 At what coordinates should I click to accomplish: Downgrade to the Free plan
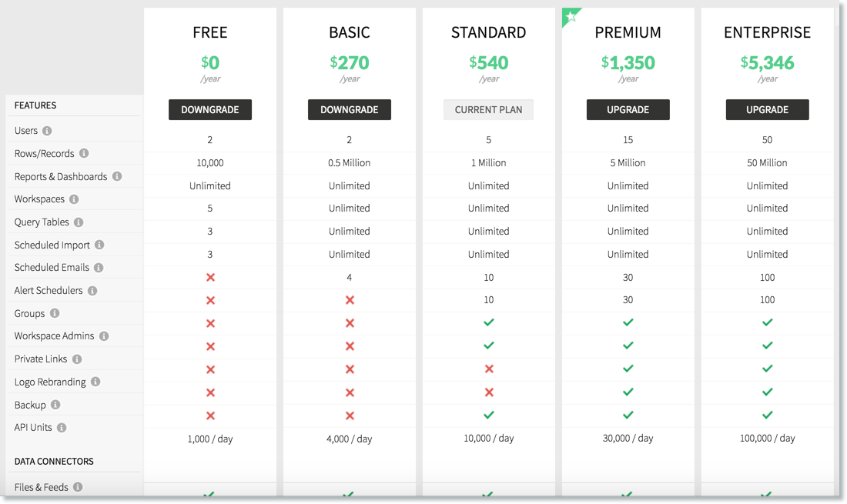210,110
